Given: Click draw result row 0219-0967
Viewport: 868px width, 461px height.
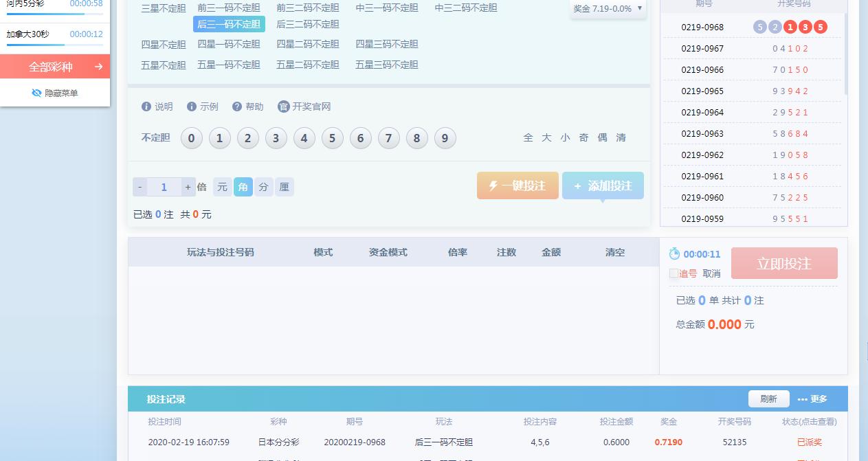Looking at the screenshot, I should click(752, 49).
